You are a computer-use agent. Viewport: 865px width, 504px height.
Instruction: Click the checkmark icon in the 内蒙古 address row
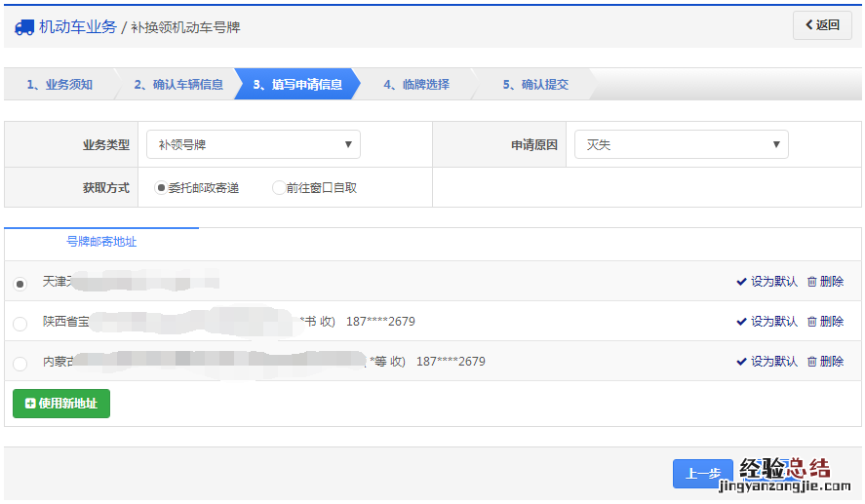(x=741, y=362)
